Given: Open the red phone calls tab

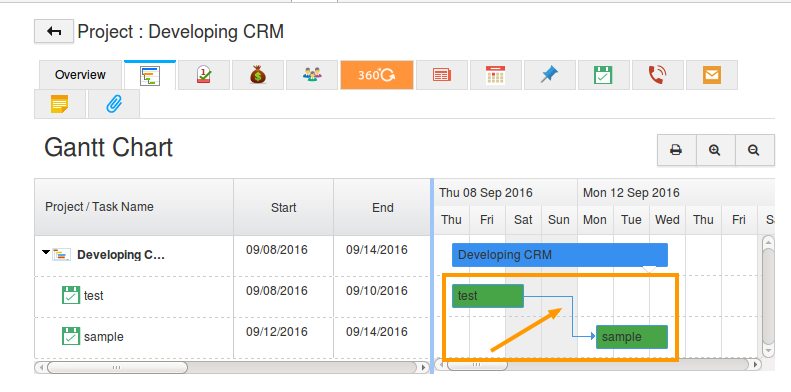Looking at the screenshot, I should 658,75.
